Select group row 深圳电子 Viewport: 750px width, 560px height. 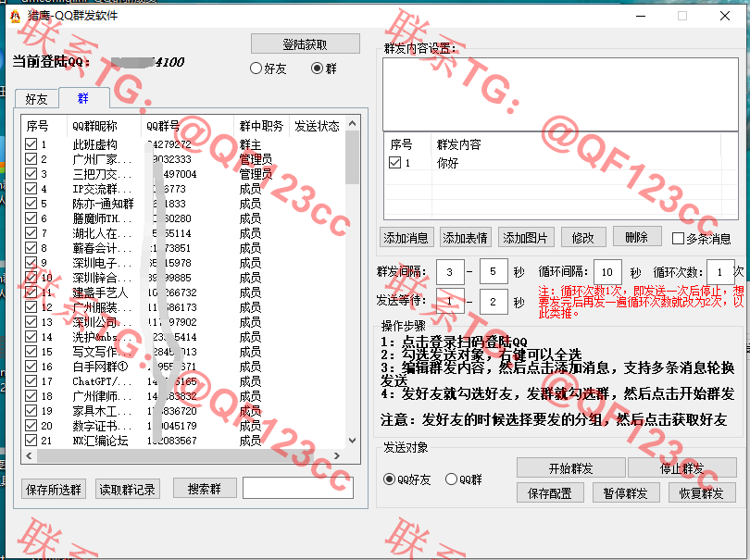[185, 263]
